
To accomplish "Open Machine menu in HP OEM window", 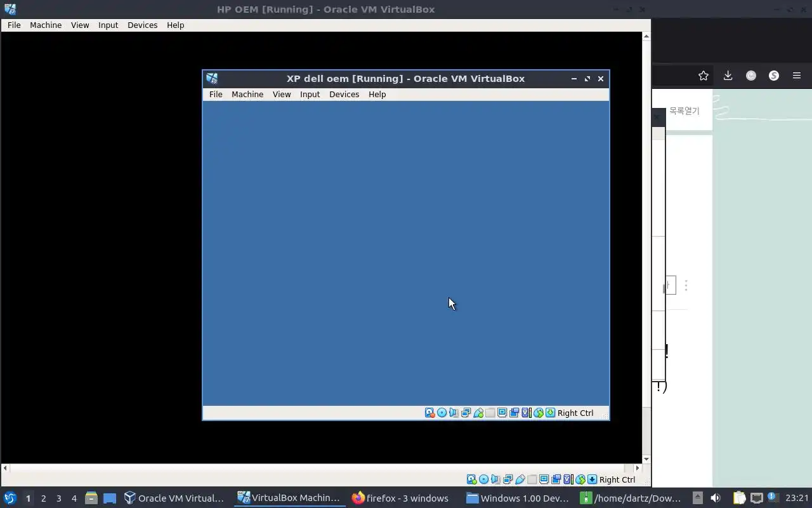I will (x=46, y=25).
